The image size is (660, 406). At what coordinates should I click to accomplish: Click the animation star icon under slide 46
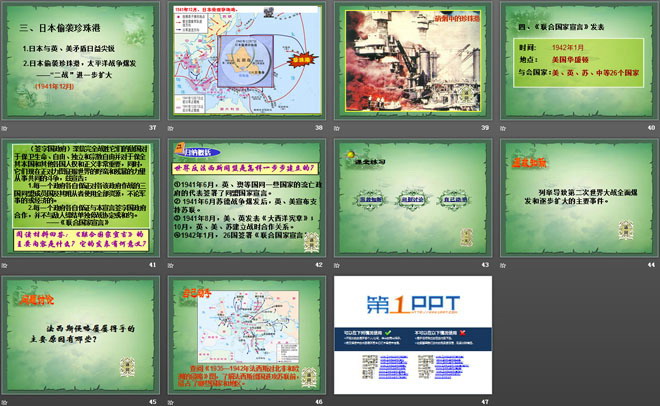click(171, 403)
